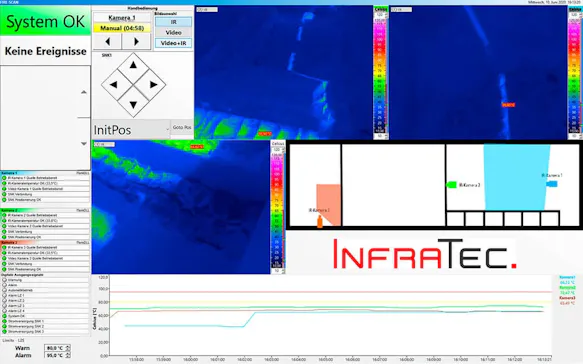Click Kamera 3 'Video Kamera 3 Quelle' status LED

coord(4,258)
